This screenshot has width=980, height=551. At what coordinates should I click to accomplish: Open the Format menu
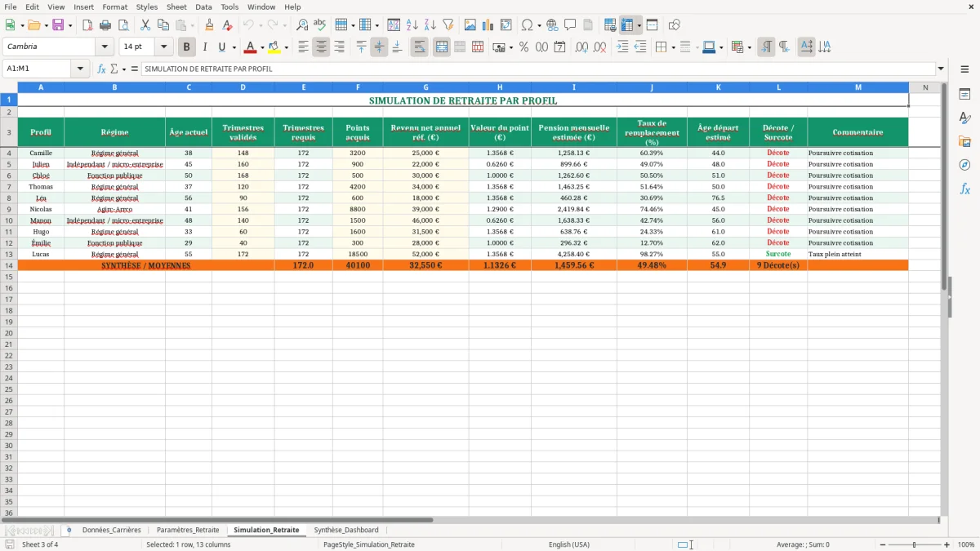(114, 7)
